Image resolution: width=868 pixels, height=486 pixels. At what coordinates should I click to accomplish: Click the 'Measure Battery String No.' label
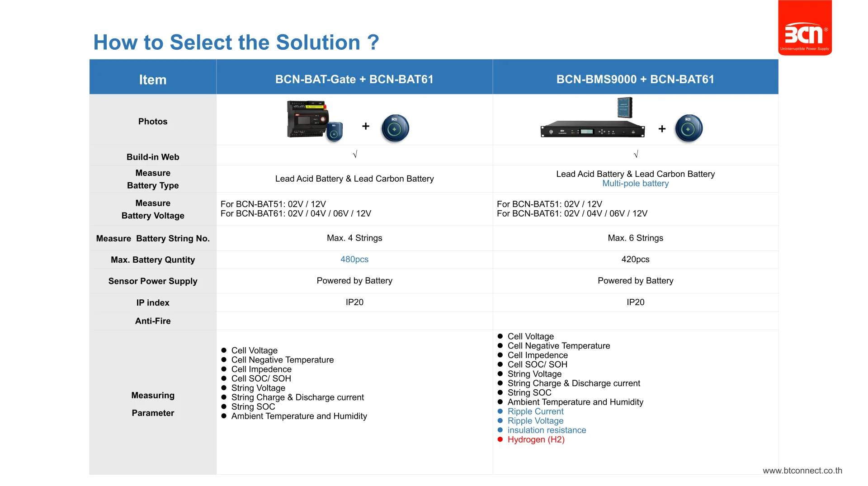tap(153, 238)
